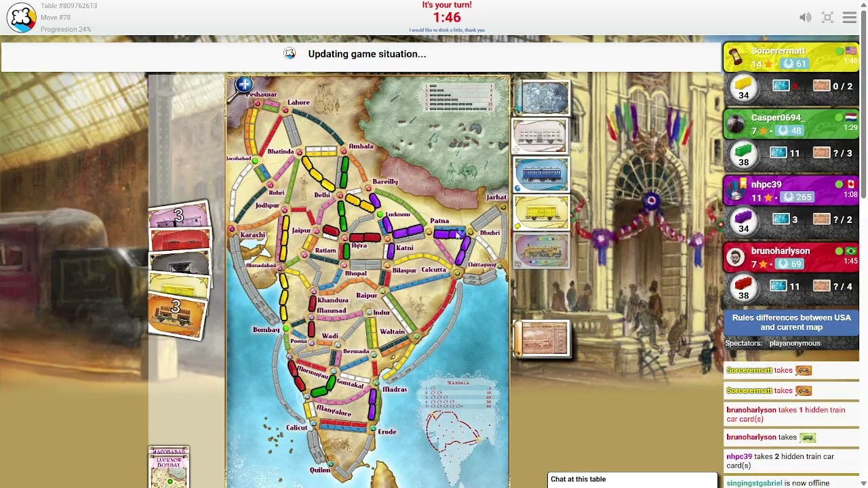Click the Mandala bonus scoring table
Image resolution: width=868 pixels, height=488 pixels.
coord(458,394)
